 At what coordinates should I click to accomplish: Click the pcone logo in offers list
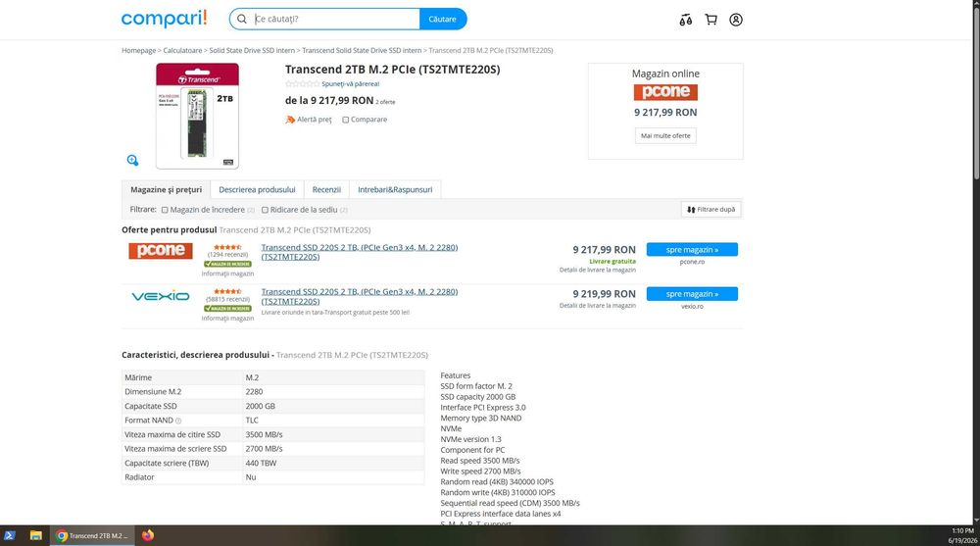pyautogui.click(x=161, y=251)
